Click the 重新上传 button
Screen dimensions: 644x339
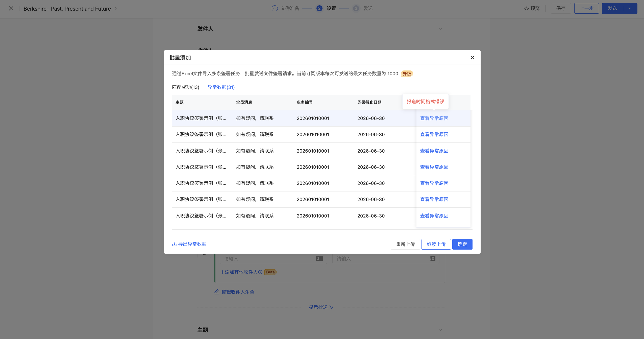click(405, 244)
